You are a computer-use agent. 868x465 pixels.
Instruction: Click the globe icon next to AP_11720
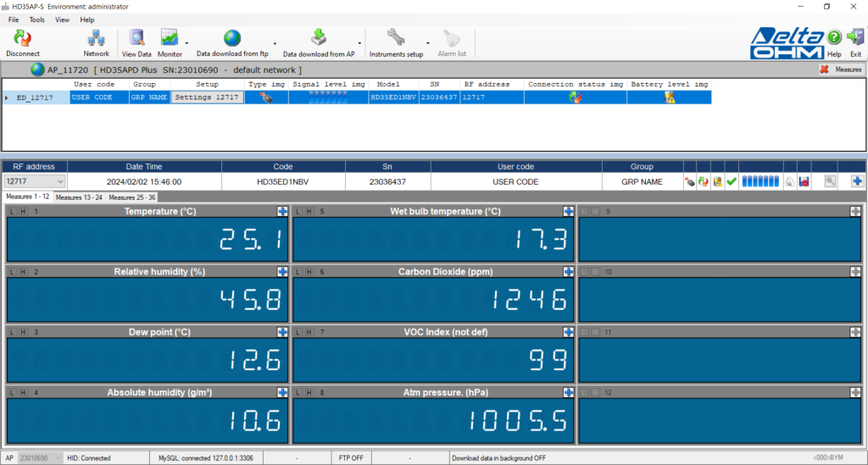click(x=37, y=69)
